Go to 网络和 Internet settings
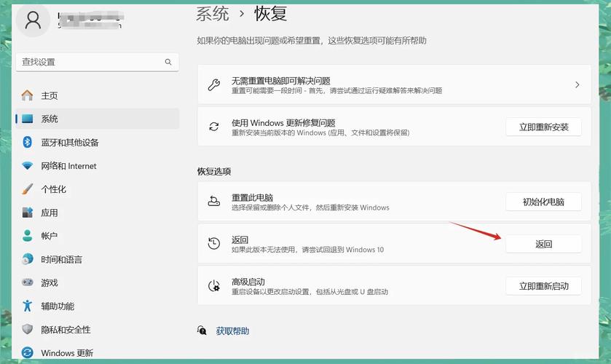The height and width of the screenshot is (364, 611). (98, 166)
